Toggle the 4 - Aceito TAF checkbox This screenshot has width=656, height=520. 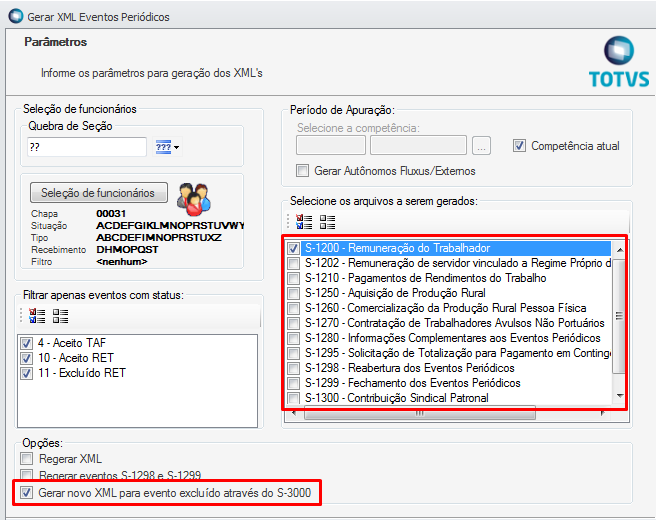26,343
